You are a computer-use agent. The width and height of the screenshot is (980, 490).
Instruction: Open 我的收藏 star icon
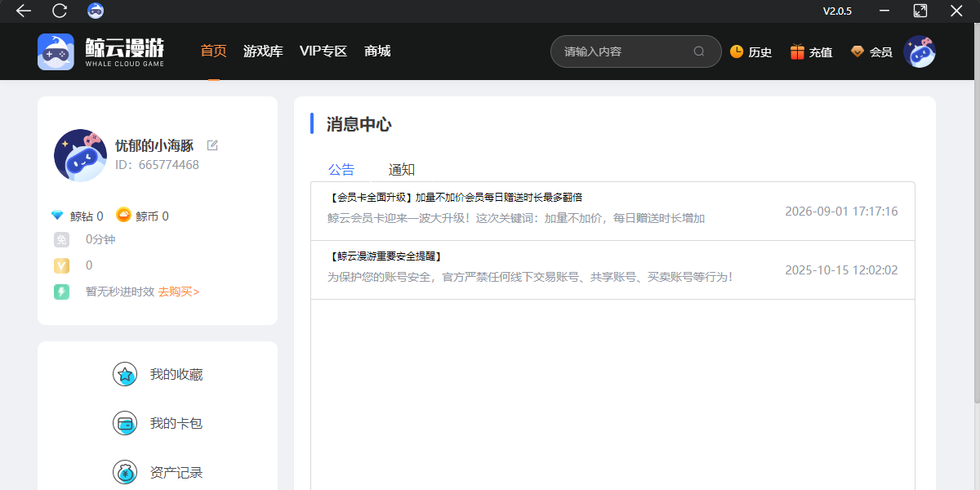point(125,375)
